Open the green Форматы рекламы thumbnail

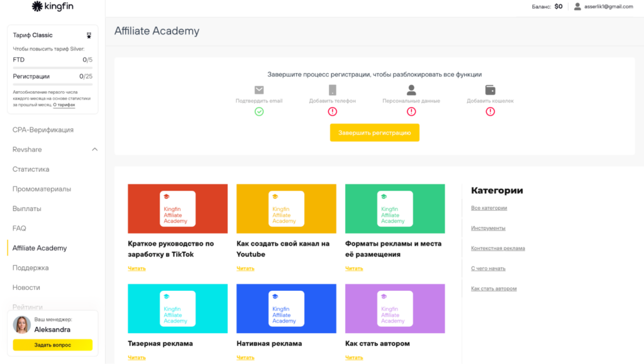click(395, 208)
